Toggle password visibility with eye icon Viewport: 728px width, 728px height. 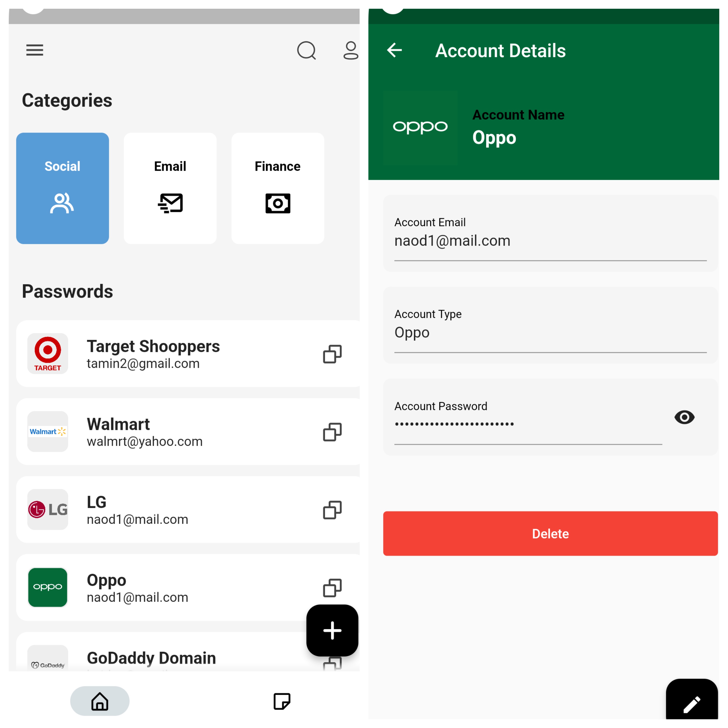click(685, 417)
